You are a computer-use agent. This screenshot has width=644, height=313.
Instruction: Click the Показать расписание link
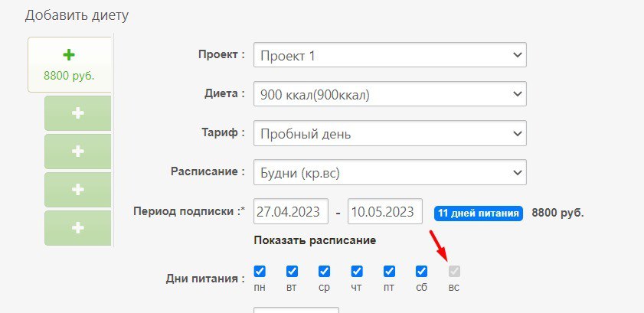(315, 240)
